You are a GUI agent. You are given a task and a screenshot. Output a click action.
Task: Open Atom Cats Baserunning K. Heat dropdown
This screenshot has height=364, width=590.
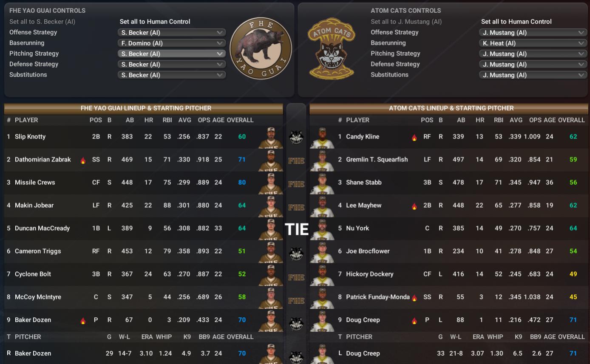(533, 43)
